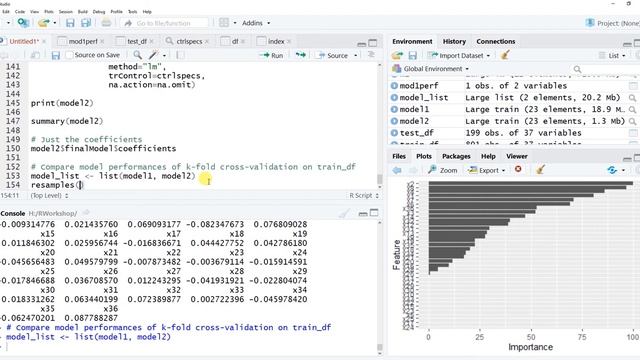Click the Compile Report notebook icon
The height and width of the screenshot is (360, 640).
click(x=180, y=55)
